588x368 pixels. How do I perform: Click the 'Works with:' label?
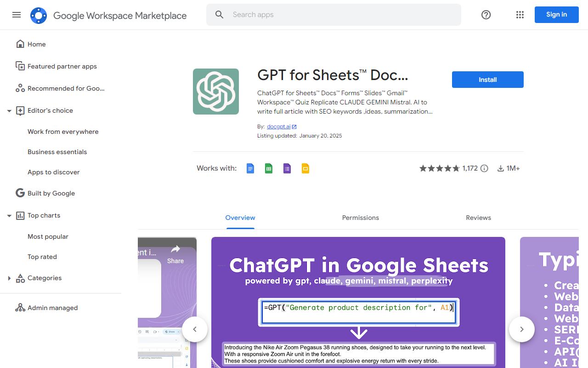tap(217, 168)
